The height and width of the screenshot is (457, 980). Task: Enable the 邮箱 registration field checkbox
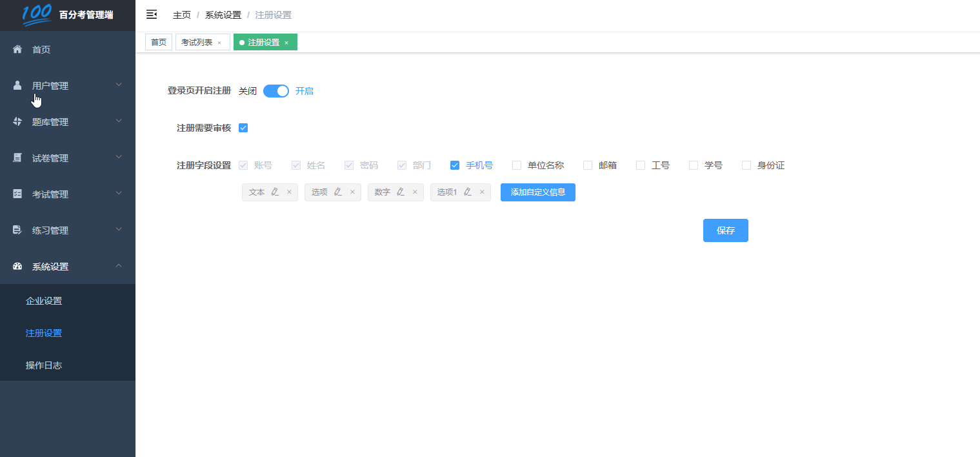point(588,165)
